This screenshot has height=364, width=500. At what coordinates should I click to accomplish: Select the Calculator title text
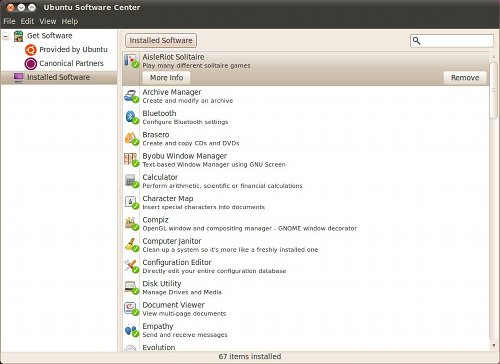(x=160, y=177)
